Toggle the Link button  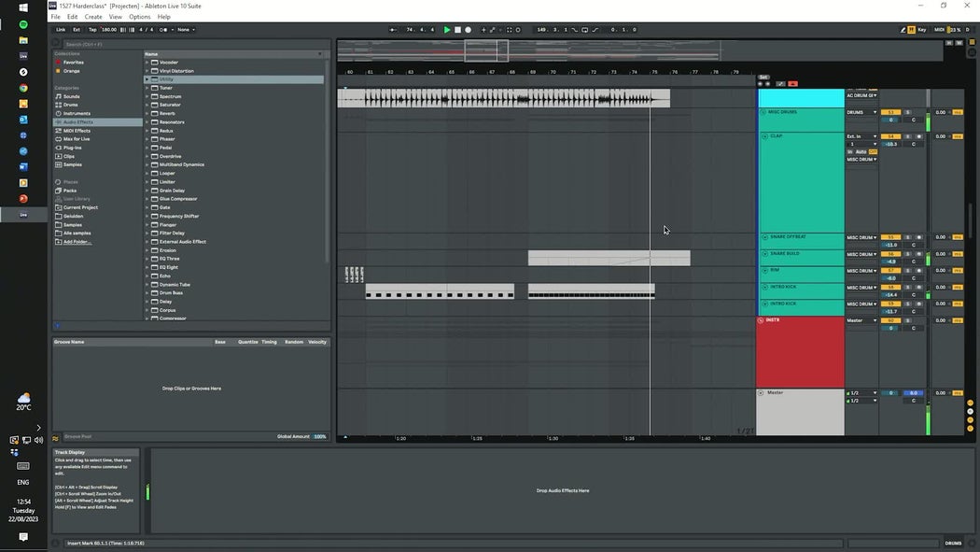(x=61, y=30)
